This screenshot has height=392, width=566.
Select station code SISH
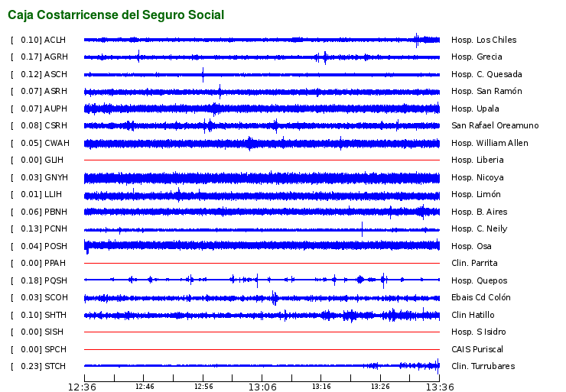(54, 332)
